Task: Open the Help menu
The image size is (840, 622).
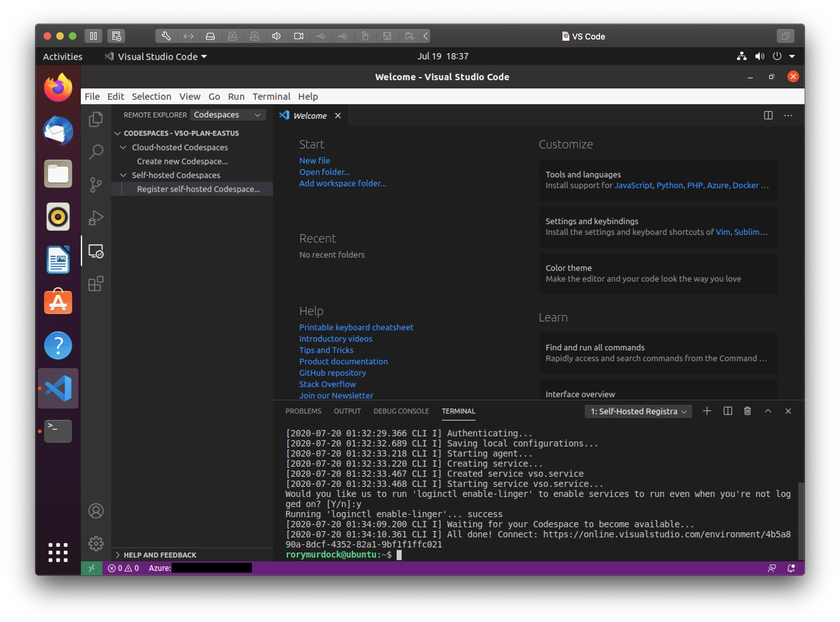Action: tap(308, 96)
